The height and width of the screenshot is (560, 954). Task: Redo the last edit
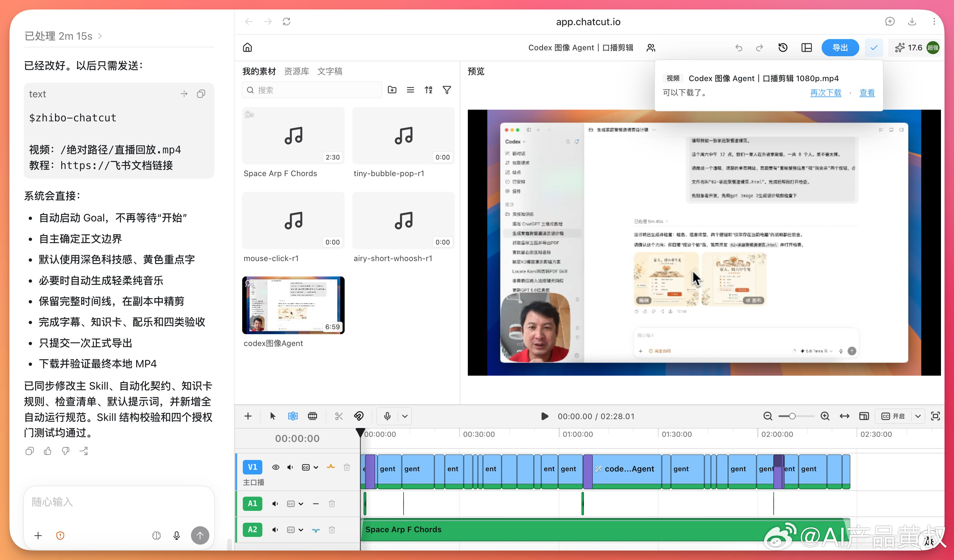tap(759, 48)
